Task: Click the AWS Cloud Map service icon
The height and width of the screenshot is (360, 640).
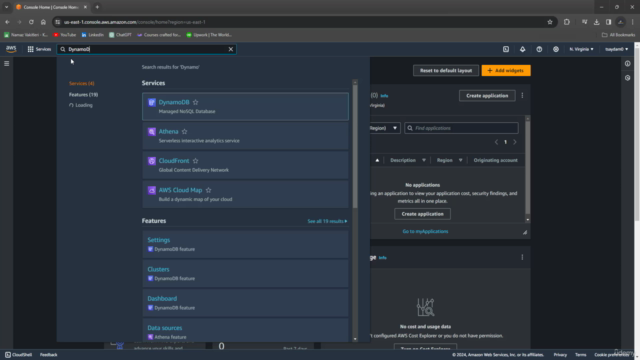Action: [151, 190]
